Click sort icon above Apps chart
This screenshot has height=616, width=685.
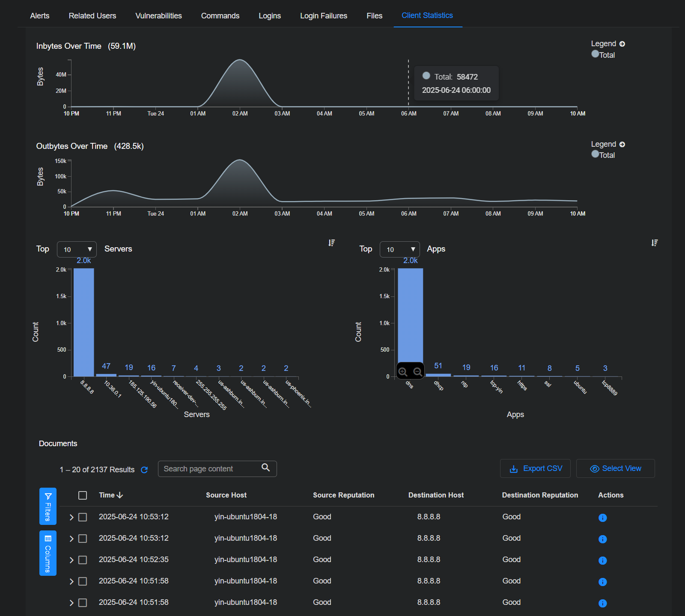[654, 243]
